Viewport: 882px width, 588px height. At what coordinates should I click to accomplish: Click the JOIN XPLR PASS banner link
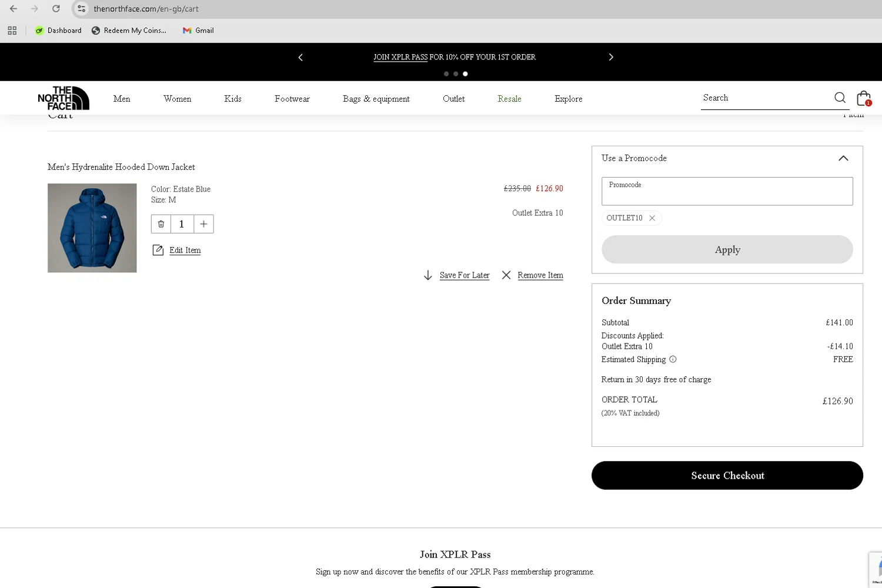point(400,57)
